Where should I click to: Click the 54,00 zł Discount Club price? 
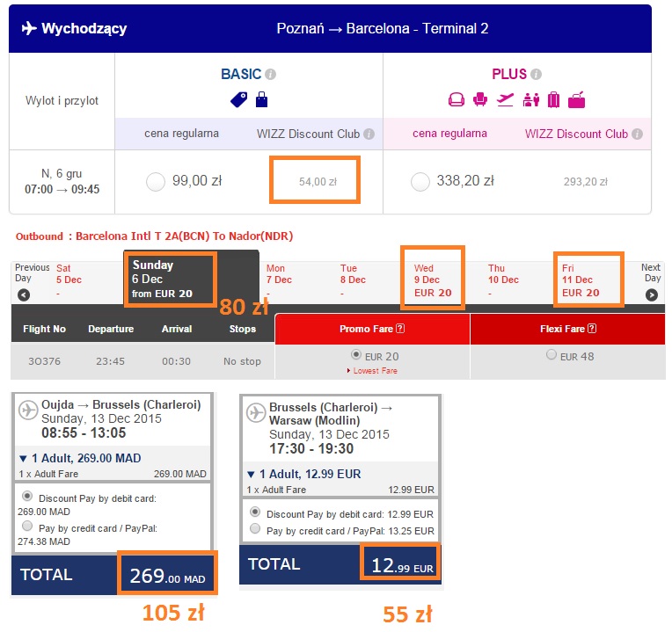point(318,182)
